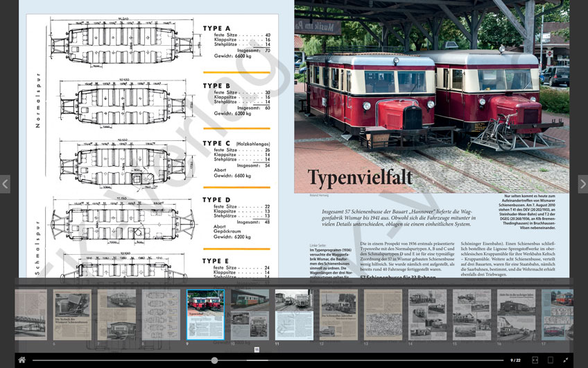This screenshot has height=368, width=588.
Task: Click the red railbus photograph
Action: pyautogui.click(x=431, y=97)
